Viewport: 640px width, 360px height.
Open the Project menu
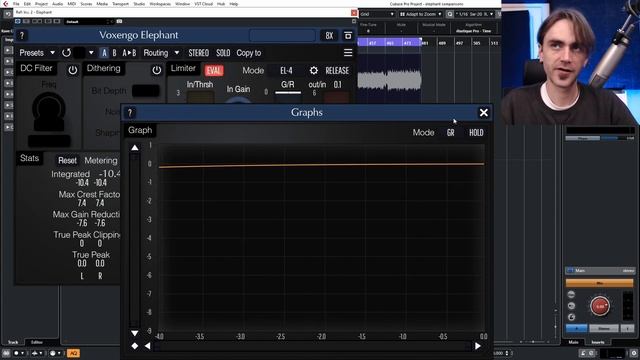41,4
